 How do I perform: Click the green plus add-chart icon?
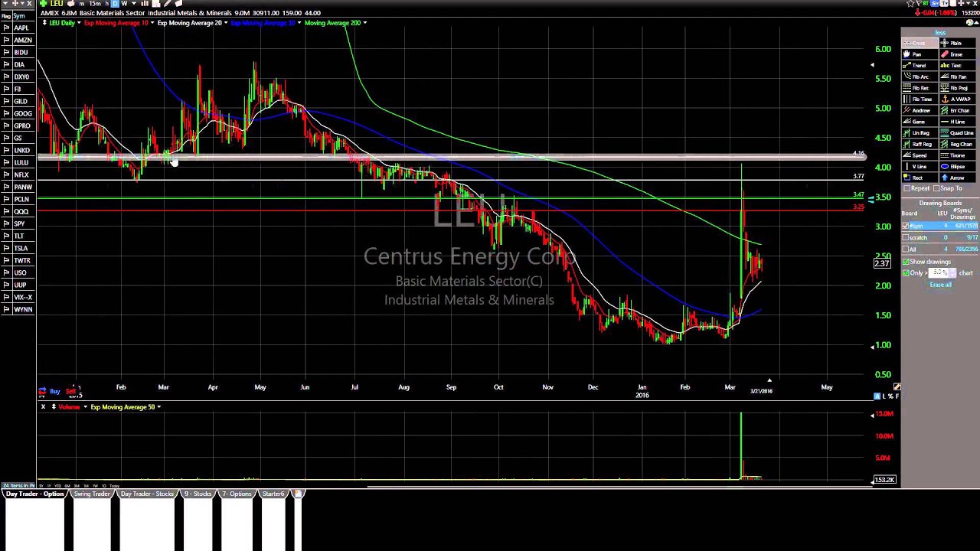pos(44,4)
